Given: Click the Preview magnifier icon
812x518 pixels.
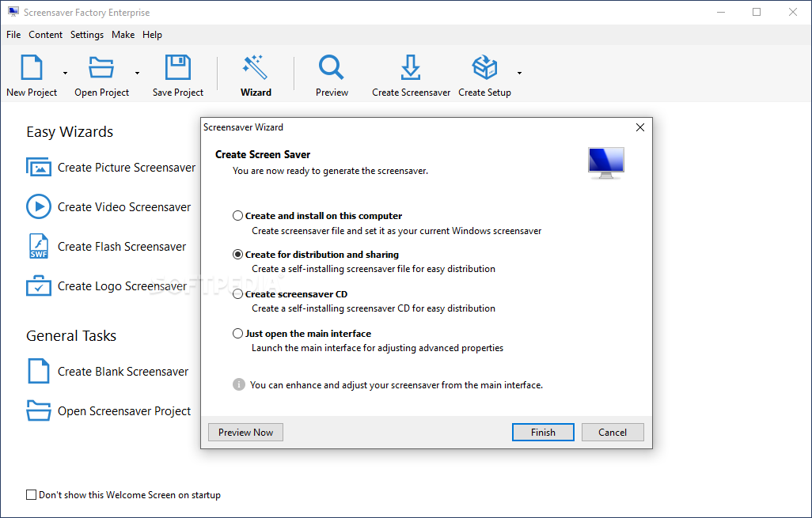Looking at the screenshot, I should tap(331, 67).
